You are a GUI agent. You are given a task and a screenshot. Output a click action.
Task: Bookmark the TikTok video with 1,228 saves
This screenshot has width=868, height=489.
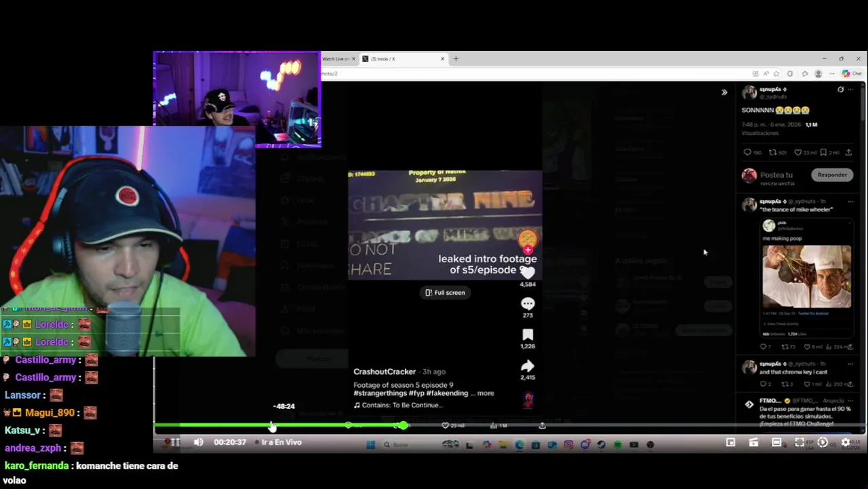[x=528, y=335]
